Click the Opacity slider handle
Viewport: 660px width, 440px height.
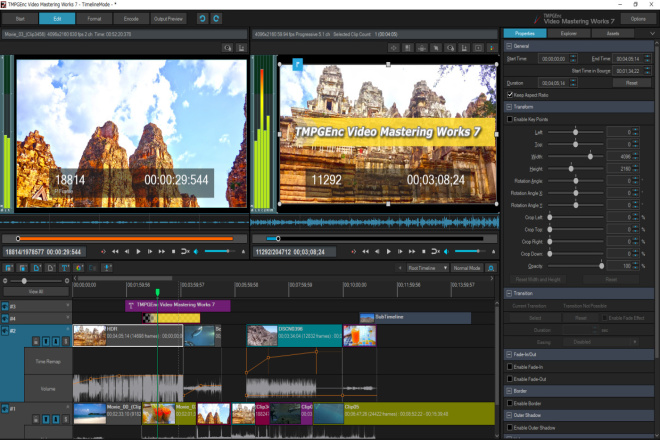point(601,266)
